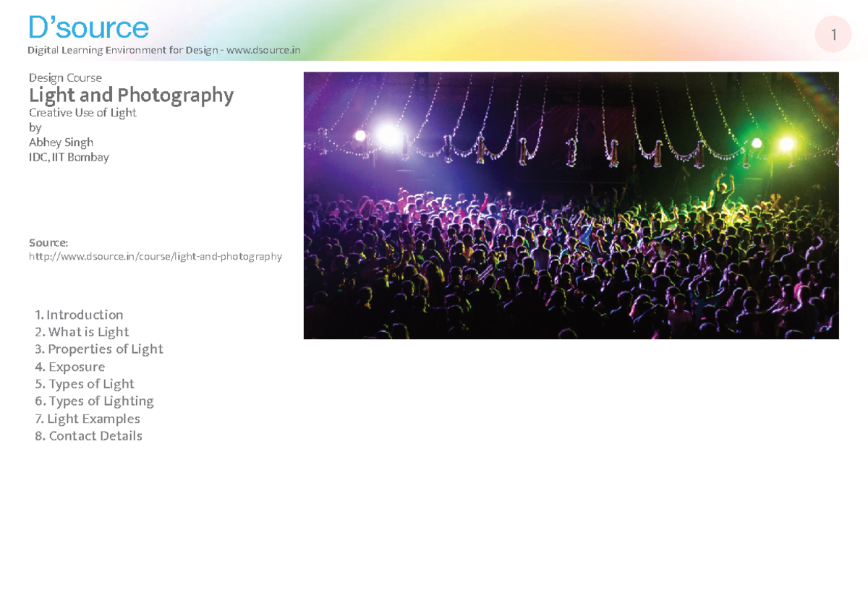Open the Types of Lighting section

(x=94, y=401)
